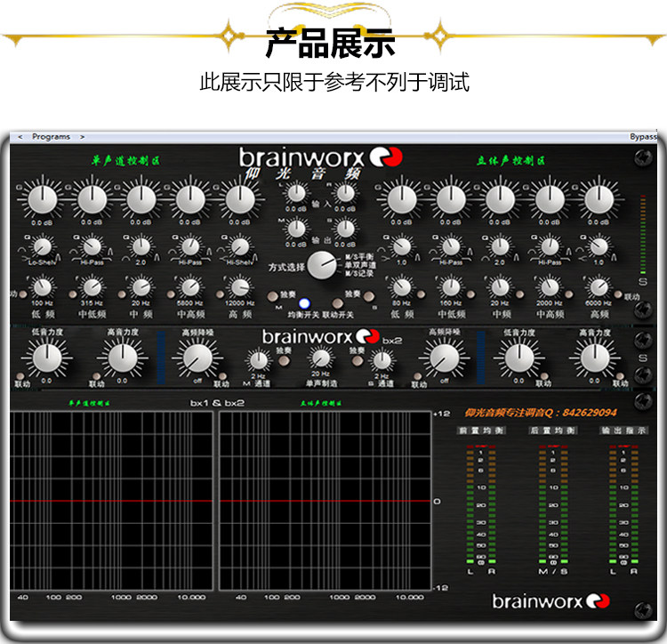
Task: Click the mono-side 高音力度 knob
Action: point(123,358)
